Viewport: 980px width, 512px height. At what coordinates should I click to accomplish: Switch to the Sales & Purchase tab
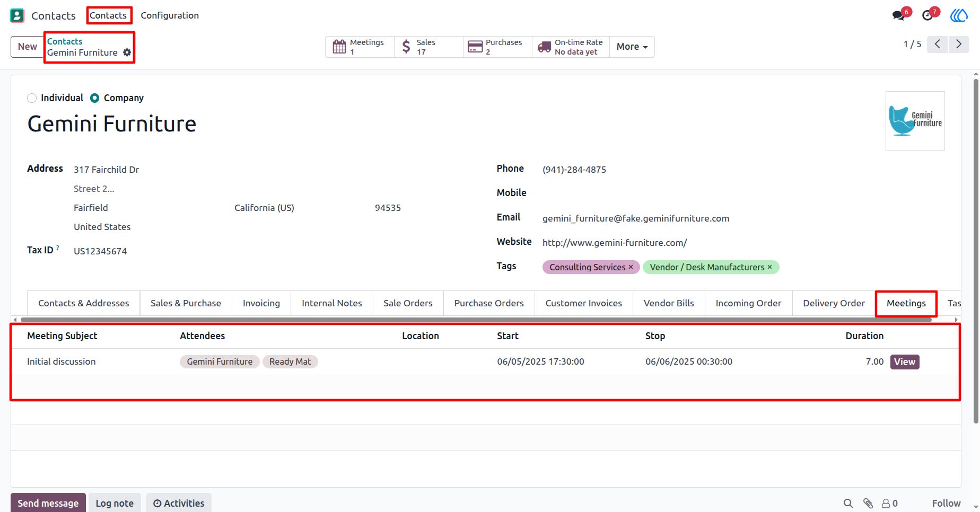186,303
